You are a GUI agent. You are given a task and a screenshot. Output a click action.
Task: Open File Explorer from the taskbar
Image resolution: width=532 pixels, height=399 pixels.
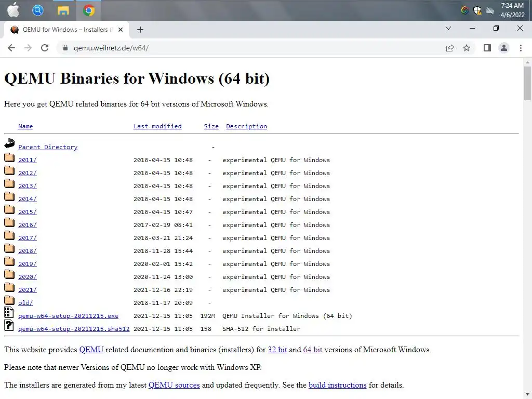(x=63, y=10)
